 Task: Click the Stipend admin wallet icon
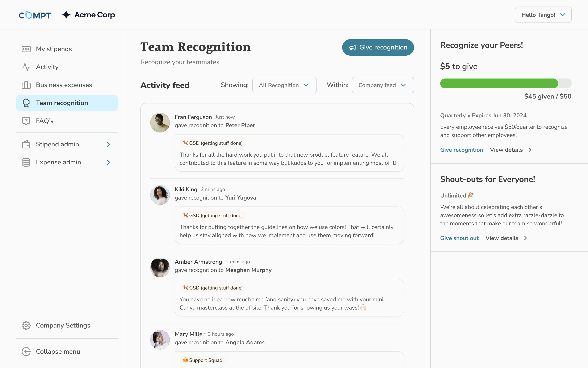[x=26, y=144]
